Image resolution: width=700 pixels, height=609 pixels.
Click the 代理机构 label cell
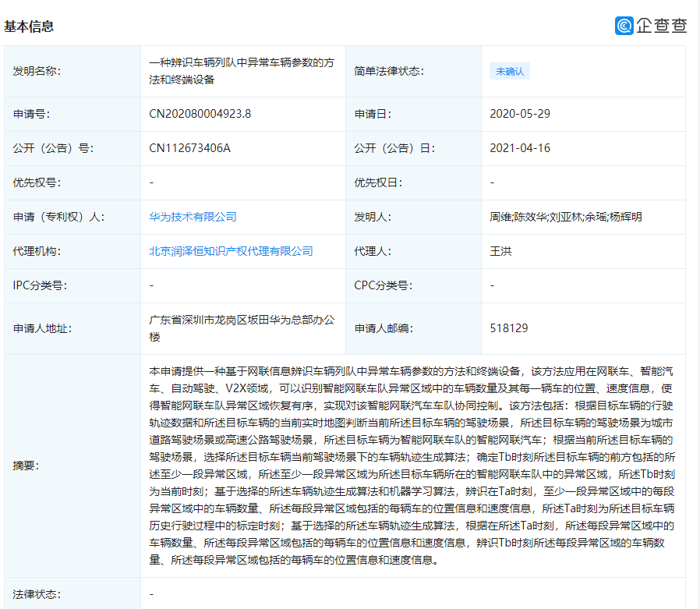[x=72, y=251]
